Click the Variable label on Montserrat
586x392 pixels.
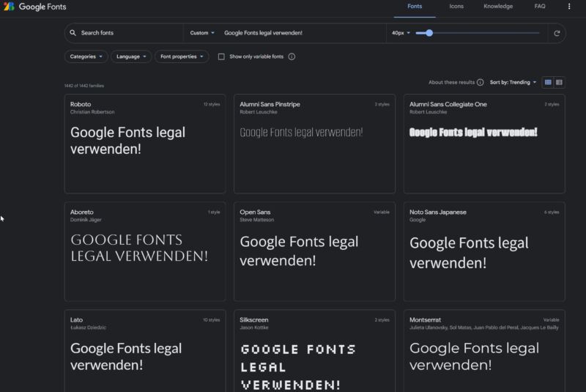552,320
